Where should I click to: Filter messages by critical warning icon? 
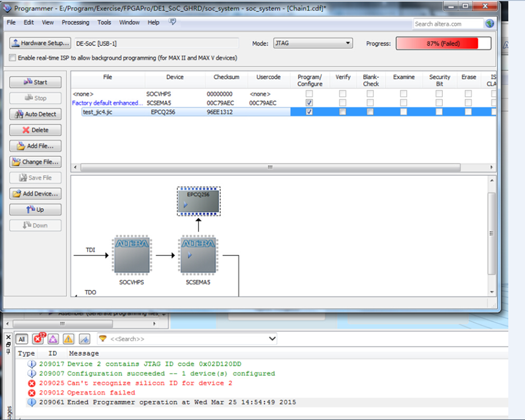pyautogui.click(x=53, y=339)
